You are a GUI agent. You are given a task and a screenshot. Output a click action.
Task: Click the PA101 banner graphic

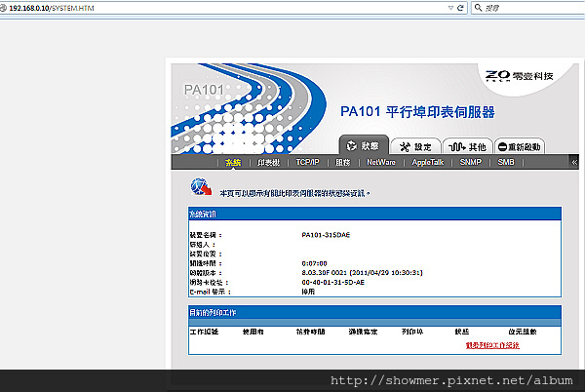tap(249, 108)
